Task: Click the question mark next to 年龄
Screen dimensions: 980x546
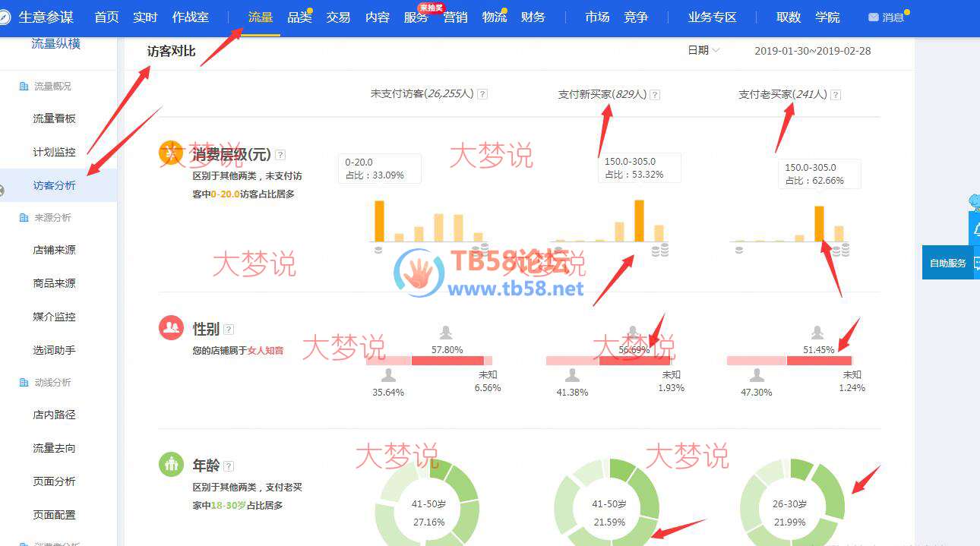Action: pos(229,466)
